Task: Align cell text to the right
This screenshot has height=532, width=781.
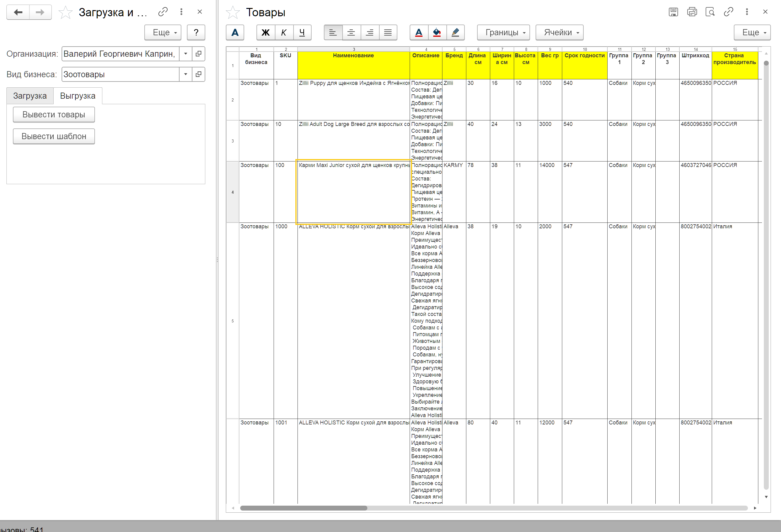Action: [x=370, y=32]
